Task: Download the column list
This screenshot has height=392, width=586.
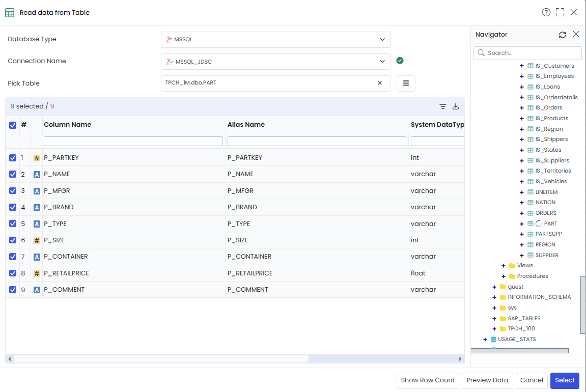Action: click(x=456, y=106)
